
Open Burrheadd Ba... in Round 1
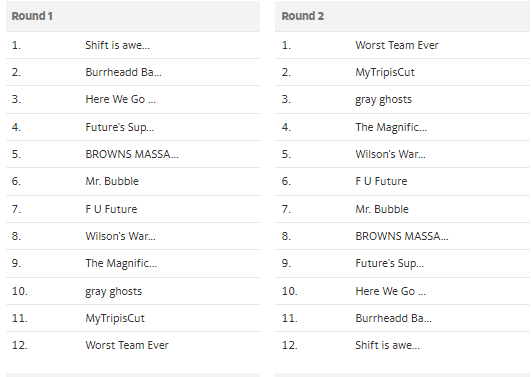tap(123, 72)
